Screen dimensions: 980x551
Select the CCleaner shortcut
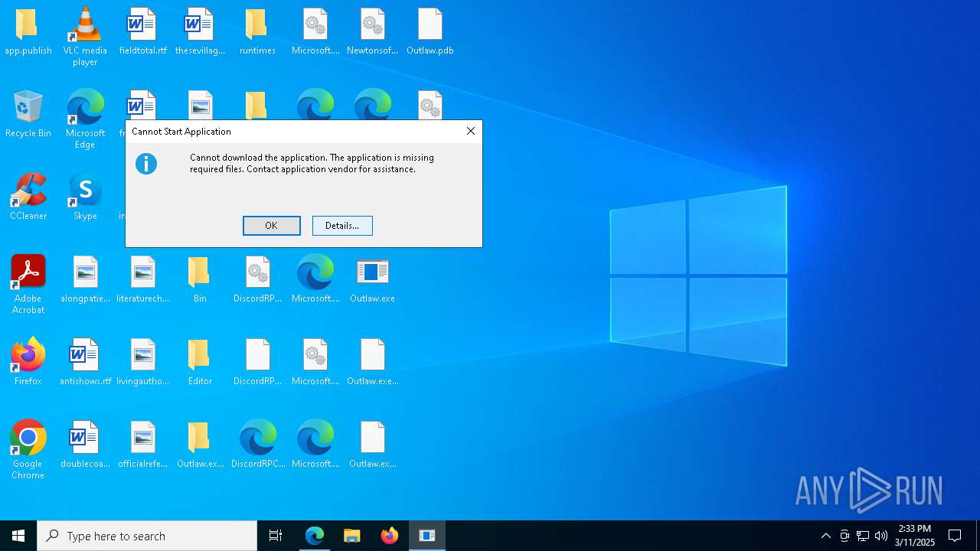tap(28, 197)
